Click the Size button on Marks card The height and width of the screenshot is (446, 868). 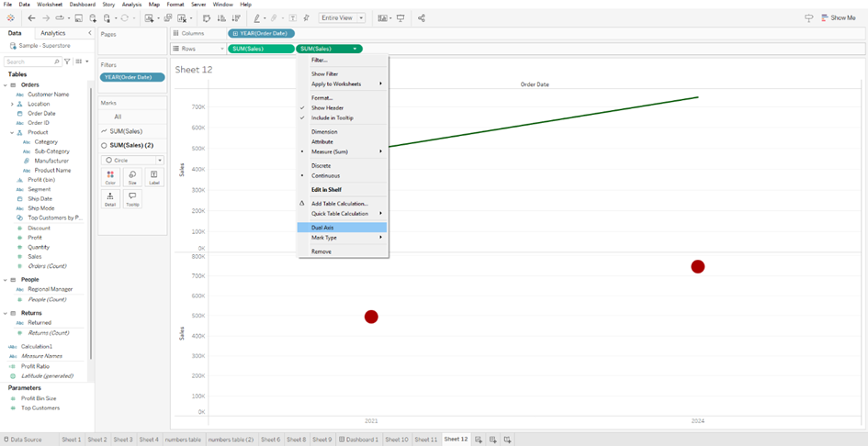[132, 178]
